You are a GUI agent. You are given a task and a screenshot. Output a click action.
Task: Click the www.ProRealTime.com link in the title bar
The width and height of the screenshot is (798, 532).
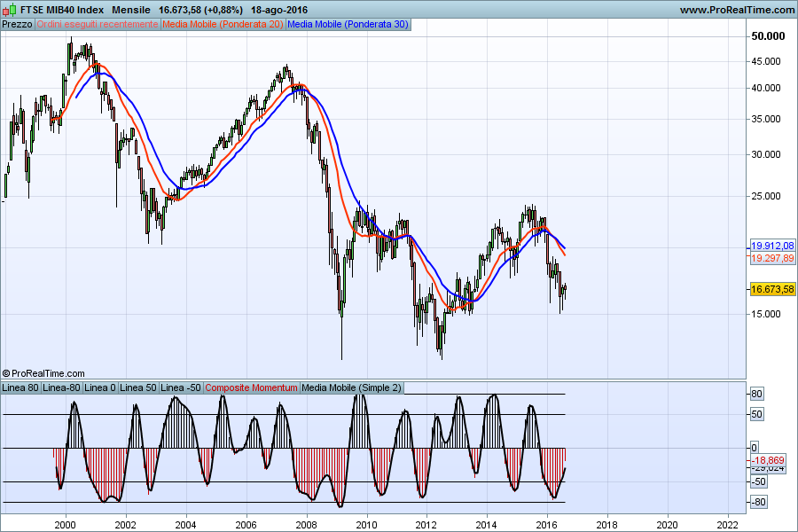[x=737, y=10]
